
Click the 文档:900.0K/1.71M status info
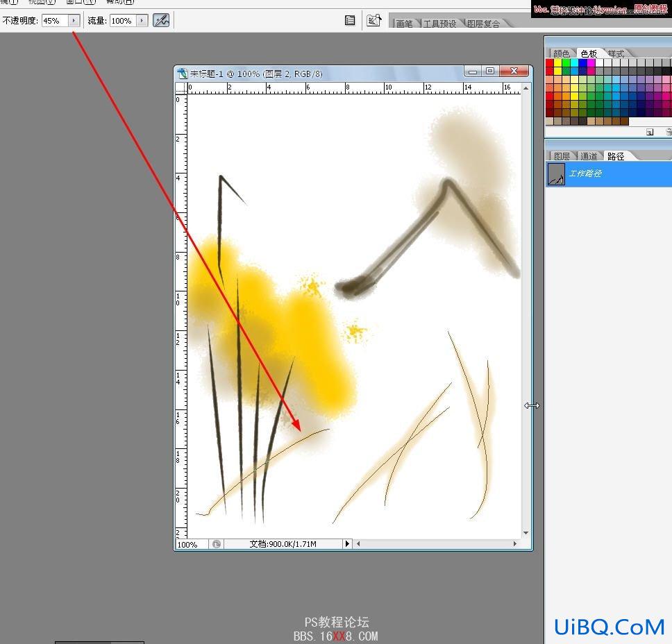click(x=283, y=544)
